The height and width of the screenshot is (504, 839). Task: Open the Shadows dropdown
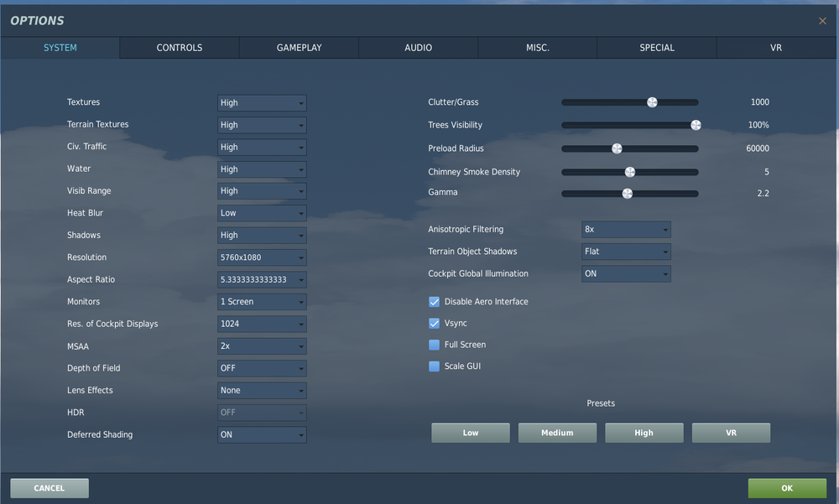pyautogui.click(x=262, y=236)
